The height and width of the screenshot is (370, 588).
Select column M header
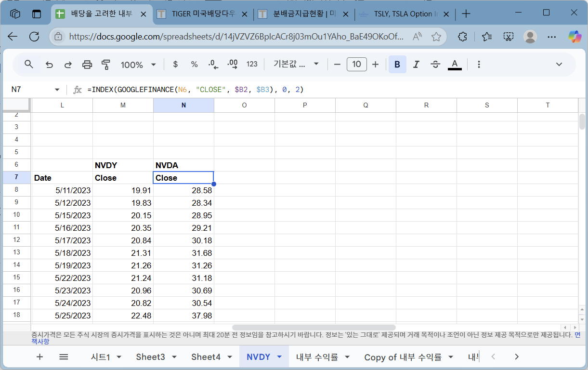[123, 105]
